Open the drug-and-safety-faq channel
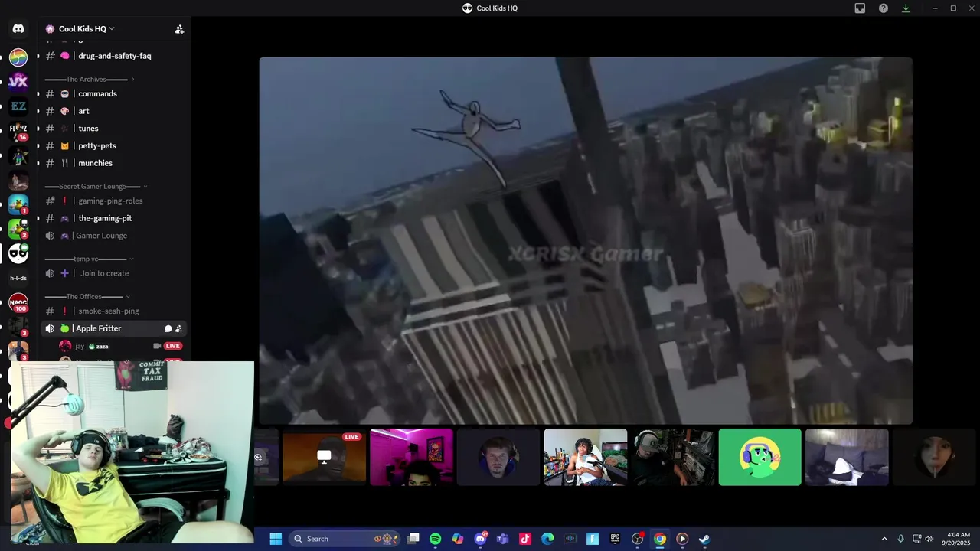The height and width of the screenshot is (551, 980). point(114,56)
